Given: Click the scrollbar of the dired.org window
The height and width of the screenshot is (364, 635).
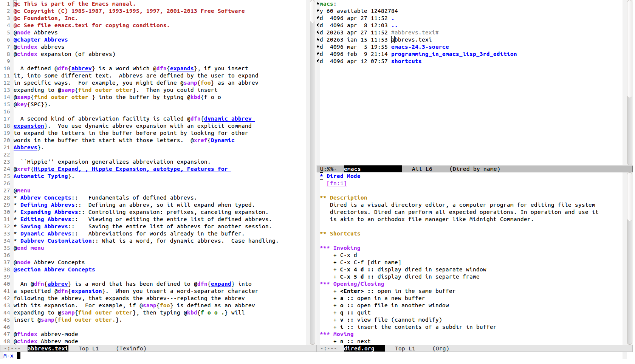Looking at the screenshot, I should coord(629,259).
